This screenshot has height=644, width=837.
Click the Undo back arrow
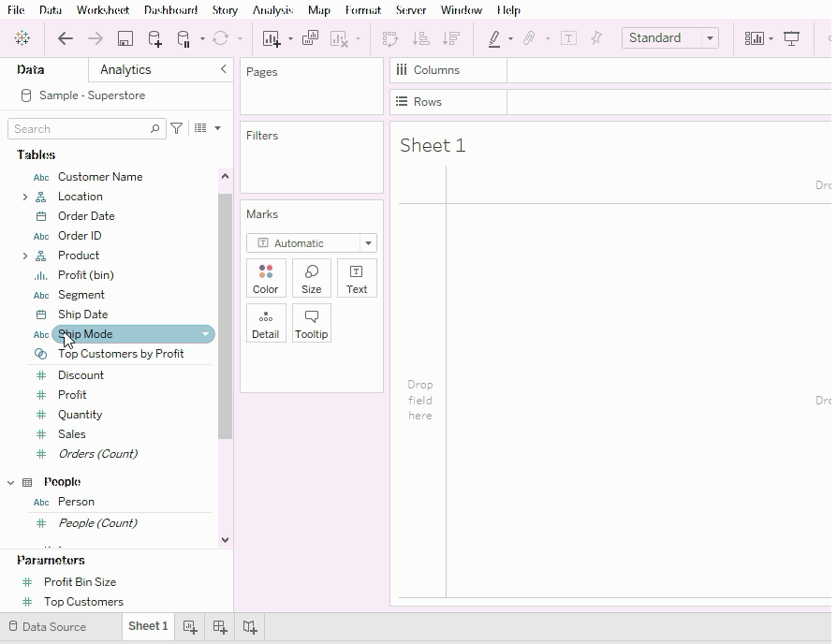[66, 38]
